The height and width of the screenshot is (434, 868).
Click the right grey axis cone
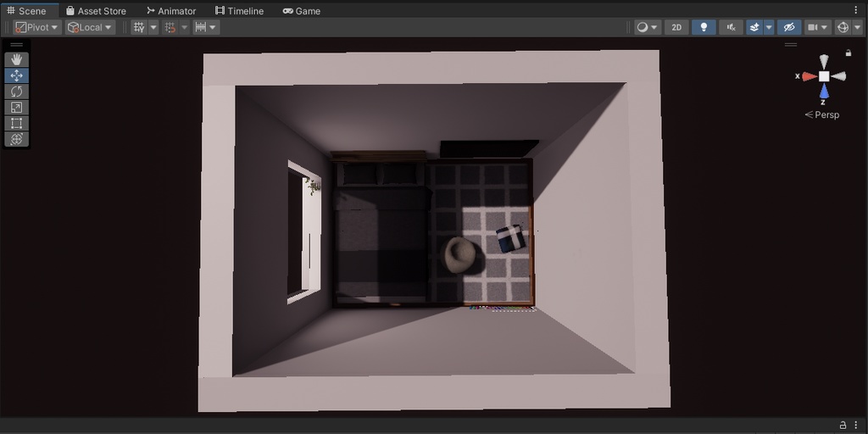pyautogui.click(x=838, y=76)
